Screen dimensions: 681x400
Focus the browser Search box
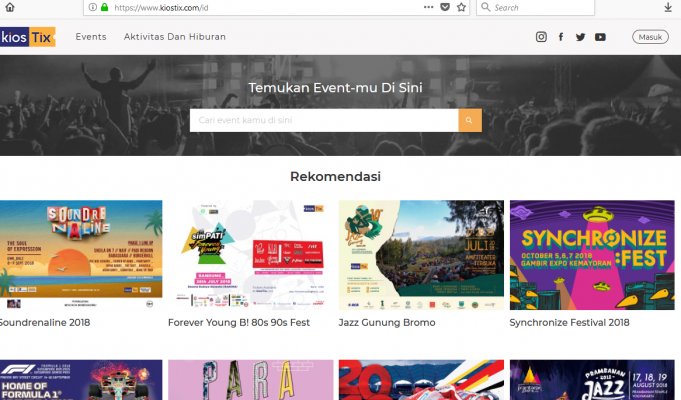pos(570,7)
